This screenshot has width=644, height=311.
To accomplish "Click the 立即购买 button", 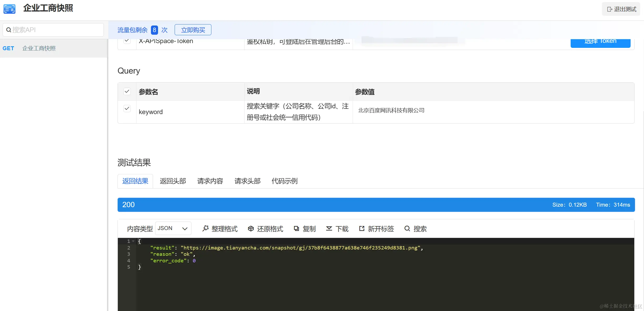I will pos(193,30).
